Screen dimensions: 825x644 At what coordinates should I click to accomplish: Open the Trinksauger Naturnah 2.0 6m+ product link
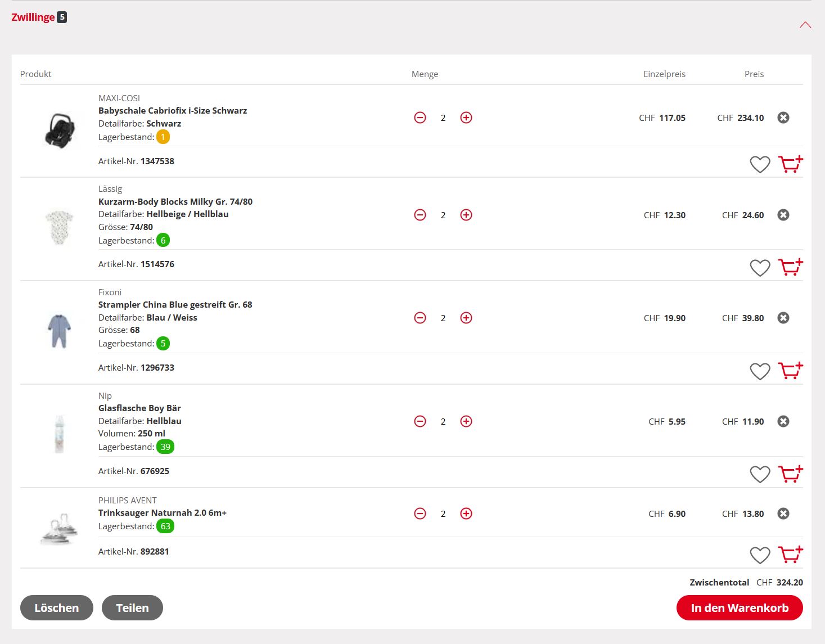point(163,513)
